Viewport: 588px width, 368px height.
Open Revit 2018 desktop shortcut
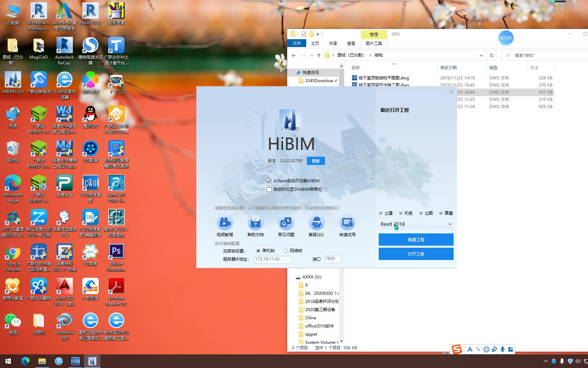91,14
